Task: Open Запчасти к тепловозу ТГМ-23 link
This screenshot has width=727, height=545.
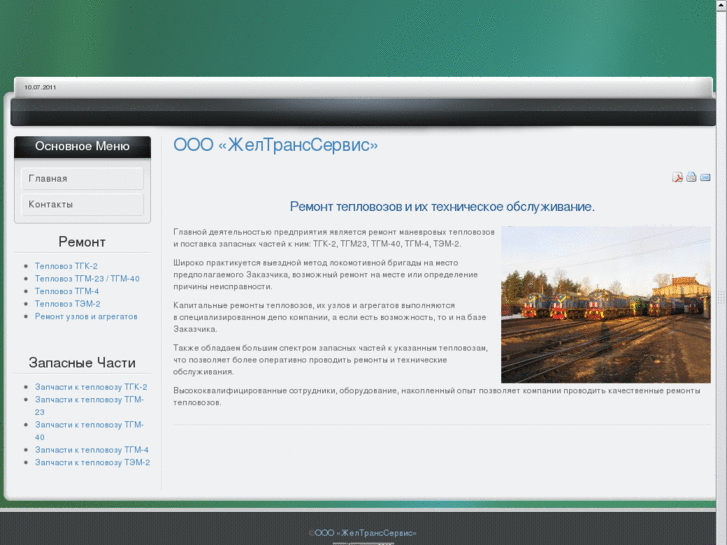Action: click(x=89, y=405)
